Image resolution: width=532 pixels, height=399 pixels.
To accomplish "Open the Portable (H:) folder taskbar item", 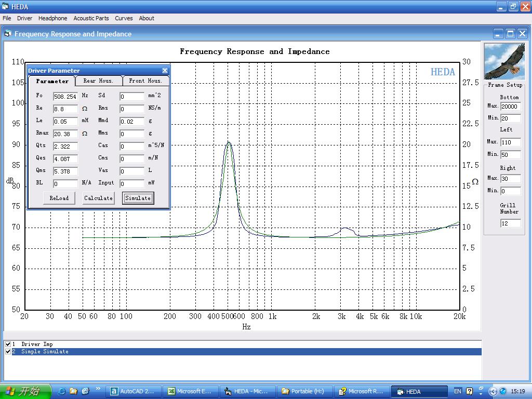I will click(x=303, y=391).
